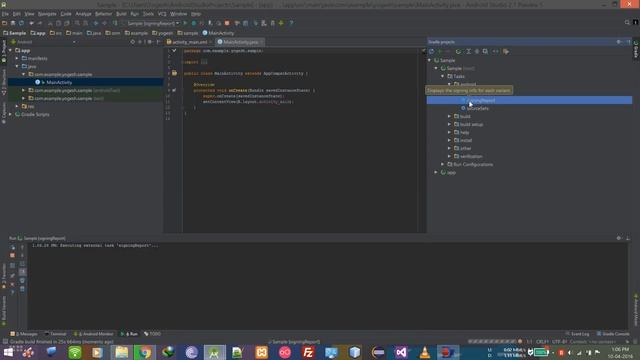Image resolution: width=640 pixels, height=360 pixels.
Task: Click the Undo arrow in main toolbar
Action: pos(31,23)
